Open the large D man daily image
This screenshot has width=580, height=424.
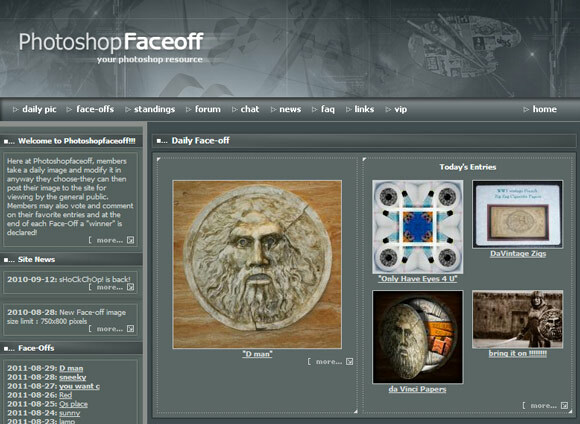(257, 264)
